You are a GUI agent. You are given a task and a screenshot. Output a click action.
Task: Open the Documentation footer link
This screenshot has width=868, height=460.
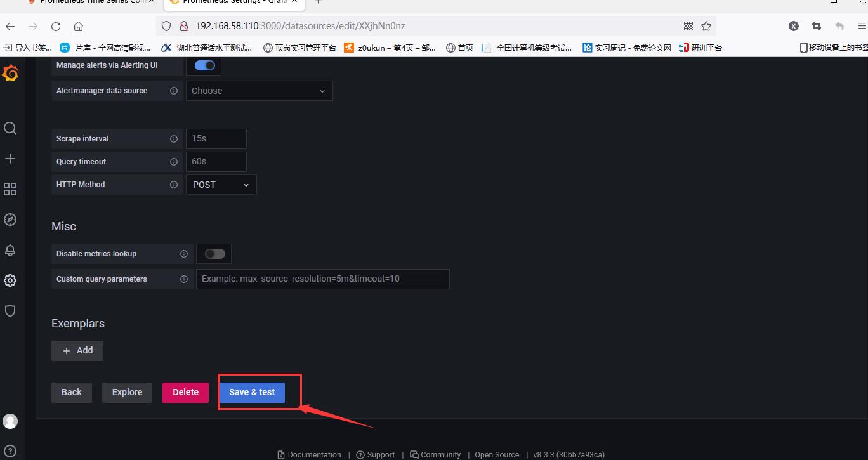[x=309, y=454]
